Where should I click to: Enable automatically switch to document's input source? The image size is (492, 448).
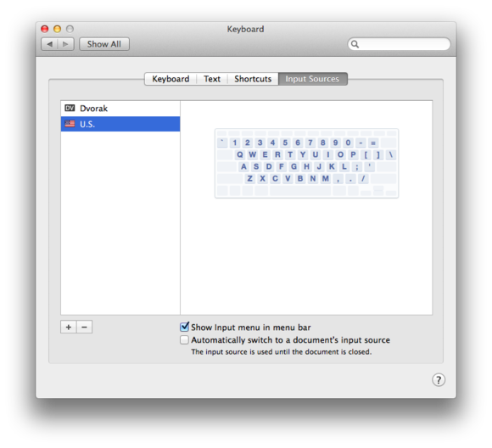(185, 340)
